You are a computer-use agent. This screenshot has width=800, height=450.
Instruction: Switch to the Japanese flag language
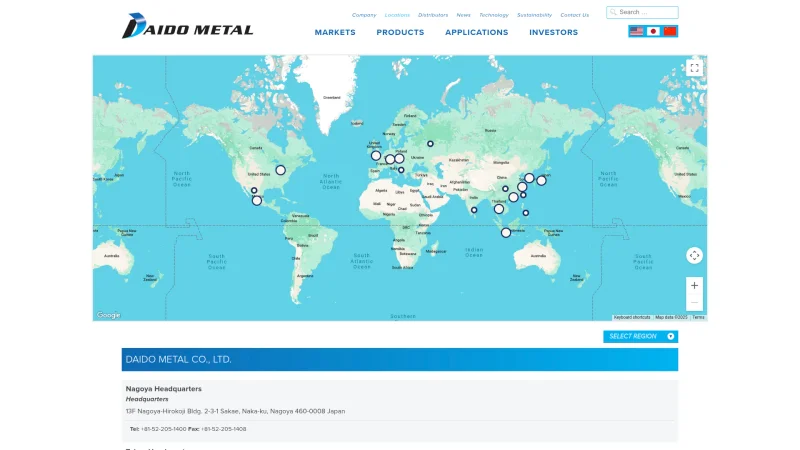coord(653,32)
